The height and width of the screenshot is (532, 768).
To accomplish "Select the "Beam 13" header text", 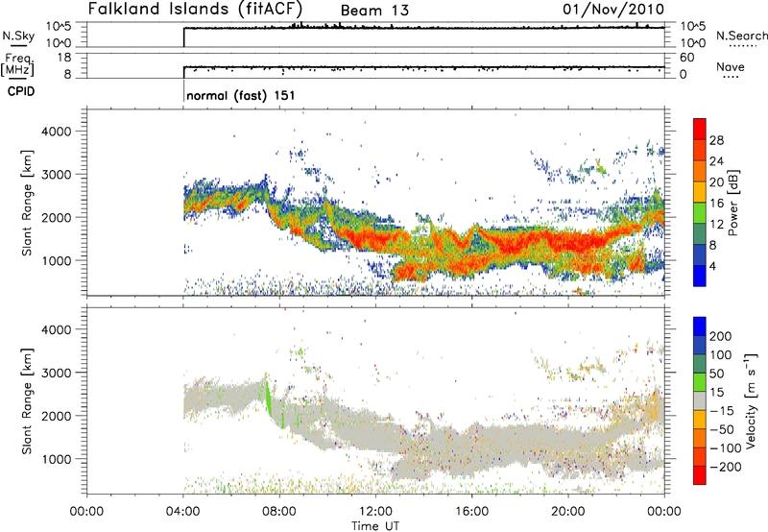I will pos(374,11).
